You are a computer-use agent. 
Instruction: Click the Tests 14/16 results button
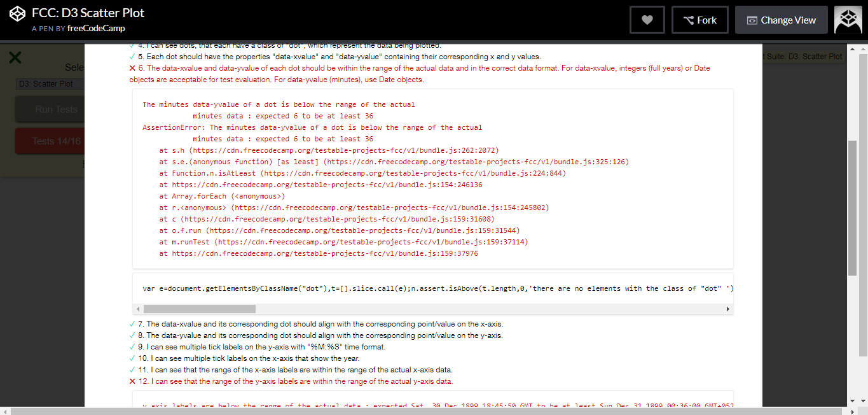[x=50, y=141]
